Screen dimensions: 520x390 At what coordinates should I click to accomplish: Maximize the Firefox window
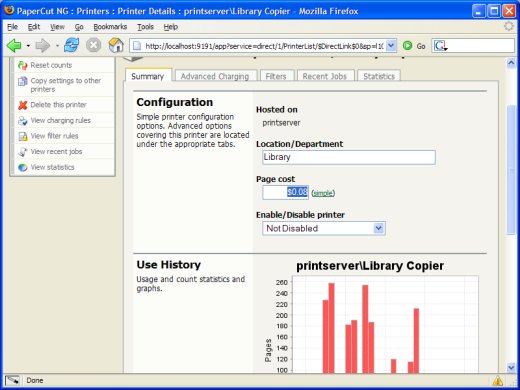(494, 11)
